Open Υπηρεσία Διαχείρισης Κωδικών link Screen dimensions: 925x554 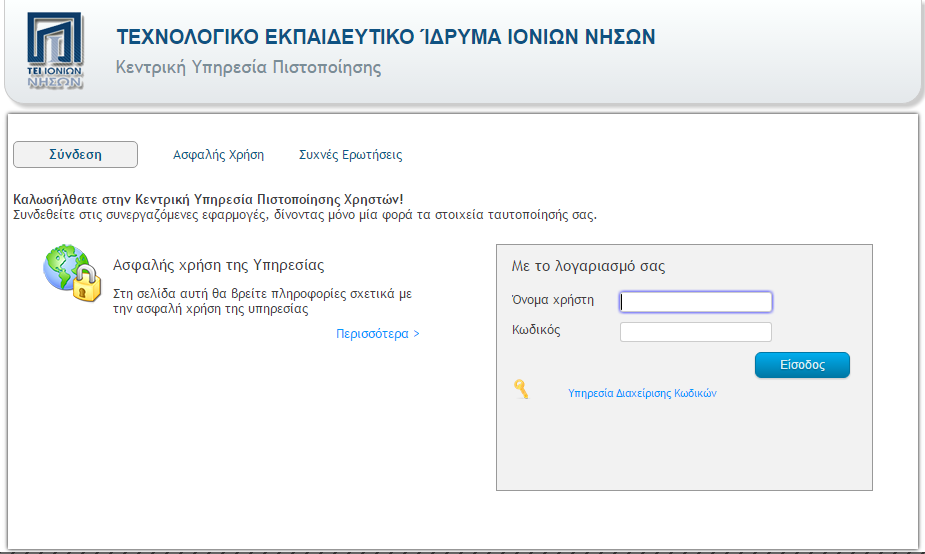coord(642,394)
